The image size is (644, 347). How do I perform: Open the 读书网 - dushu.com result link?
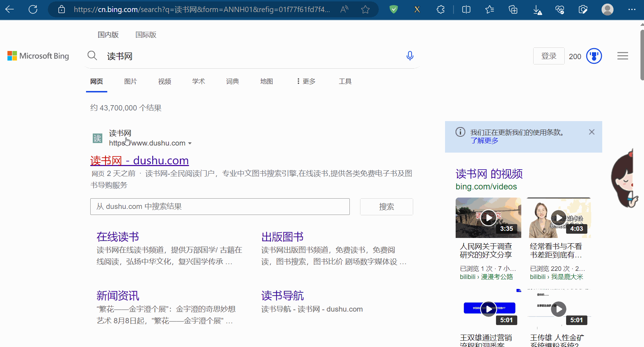pos(139,160)
